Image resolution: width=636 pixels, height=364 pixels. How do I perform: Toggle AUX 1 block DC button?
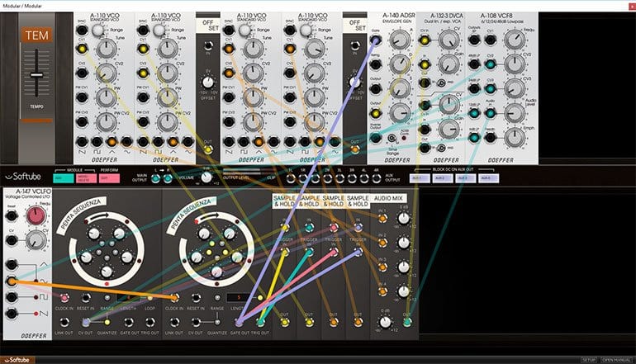click(x=420, y=178)
